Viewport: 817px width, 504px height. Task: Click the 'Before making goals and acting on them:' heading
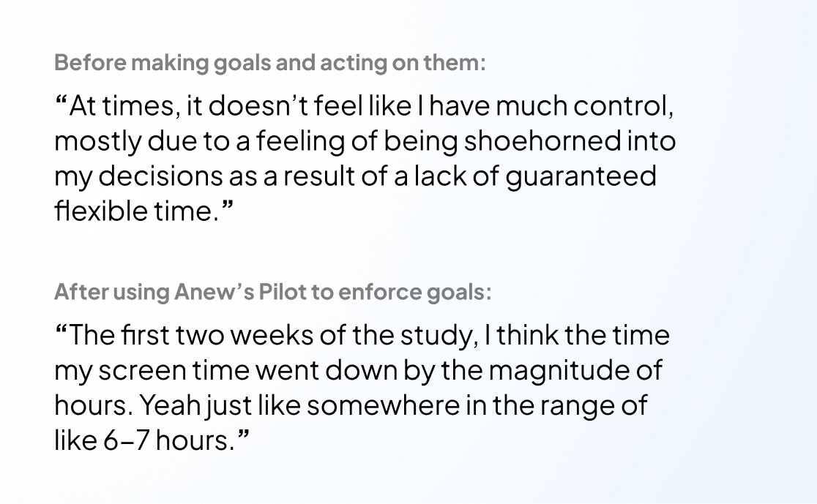[269, 63]
